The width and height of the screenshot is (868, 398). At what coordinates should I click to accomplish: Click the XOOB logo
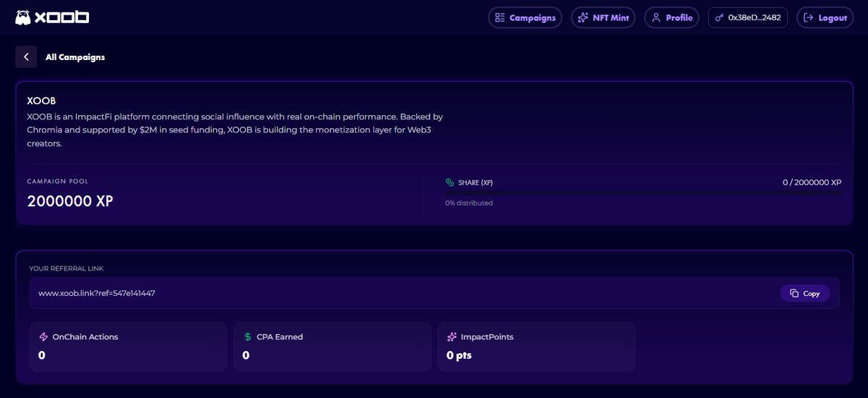pyautogui.click(x=52, y=17)
